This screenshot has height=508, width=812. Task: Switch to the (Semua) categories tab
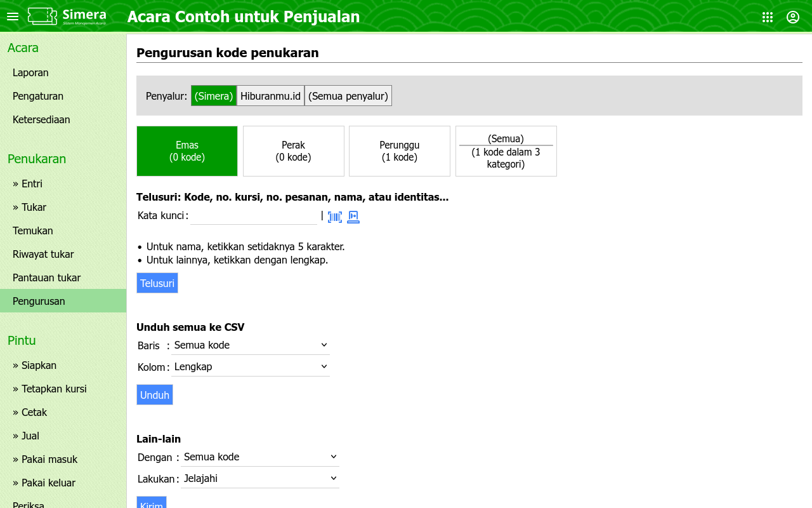506,151
